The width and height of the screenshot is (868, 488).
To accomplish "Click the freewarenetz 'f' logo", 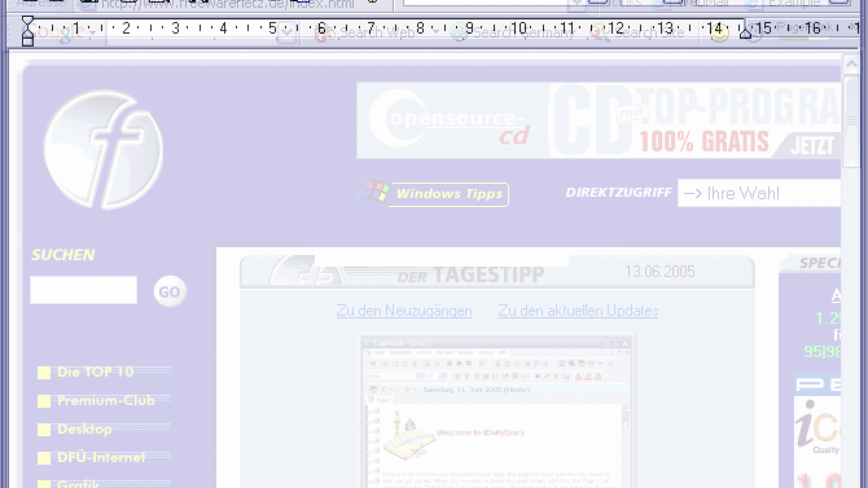I will tap(103, 150).
